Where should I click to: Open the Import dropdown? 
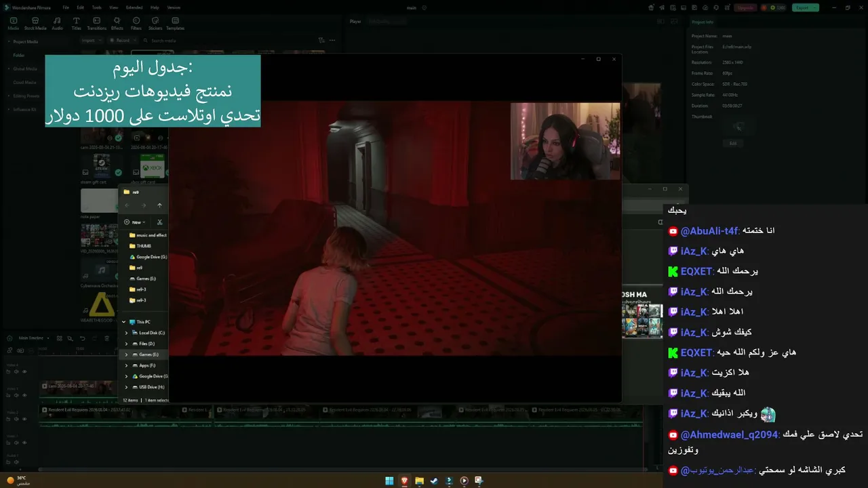[x=92, y=40]
